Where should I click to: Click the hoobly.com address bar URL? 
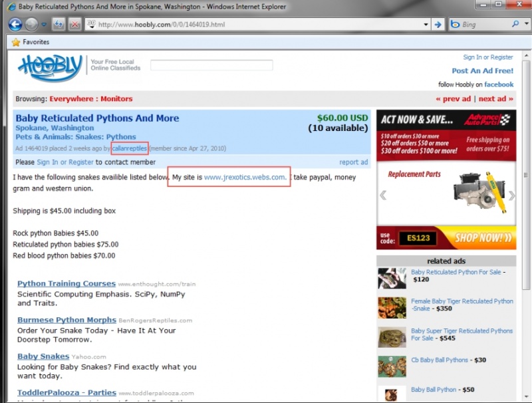click(162, 25)
